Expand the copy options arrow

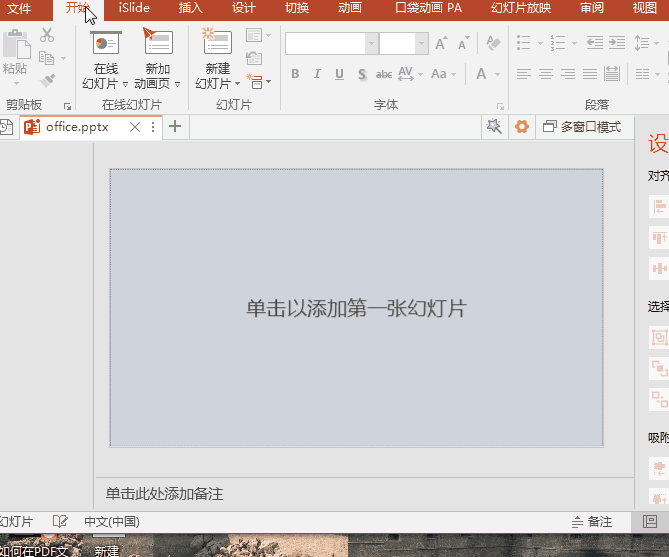[x=64, y=58]
